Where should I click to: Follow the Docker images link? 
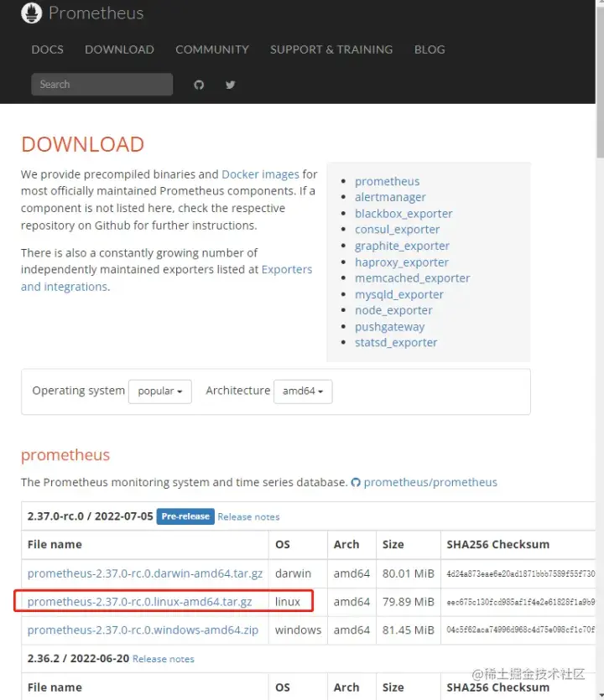tap(260, 174)
